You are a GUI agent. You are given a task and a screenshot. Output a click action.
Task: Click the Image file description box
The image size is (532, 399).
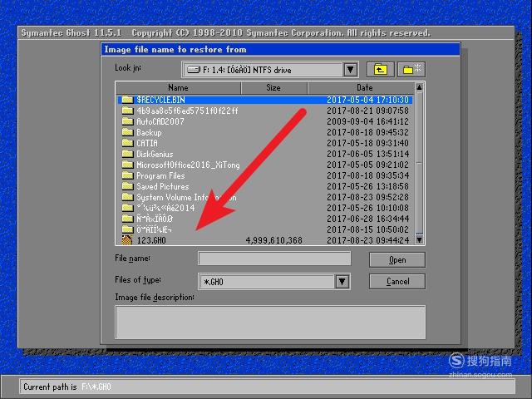(270, 323)
